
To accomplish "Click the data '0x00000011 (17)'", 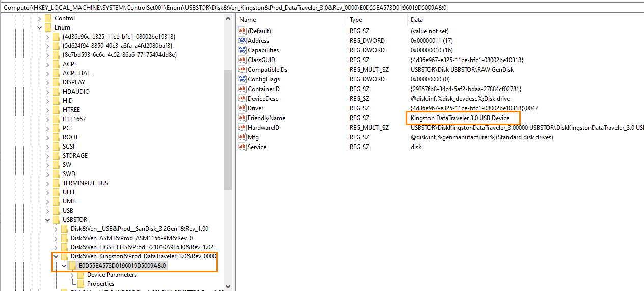I will tap(432, 41).
